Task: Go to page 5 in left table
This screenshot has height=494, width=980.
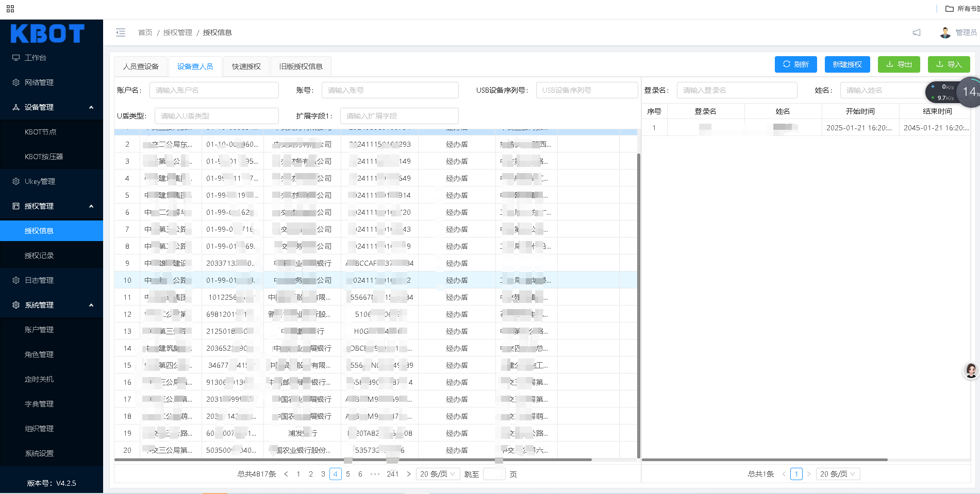Action: click(348, 474)
